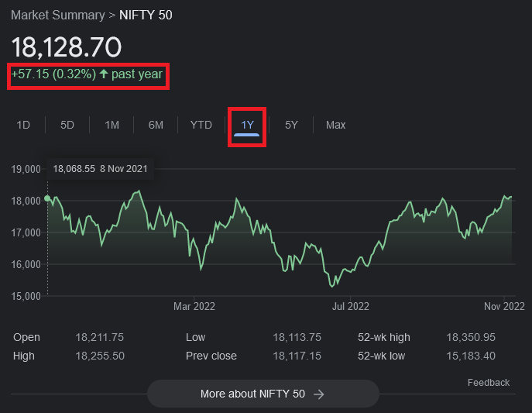Click the 19,000 y-axis label
The width and height of the screenshot is (532, 413).
tap(26, 169)
